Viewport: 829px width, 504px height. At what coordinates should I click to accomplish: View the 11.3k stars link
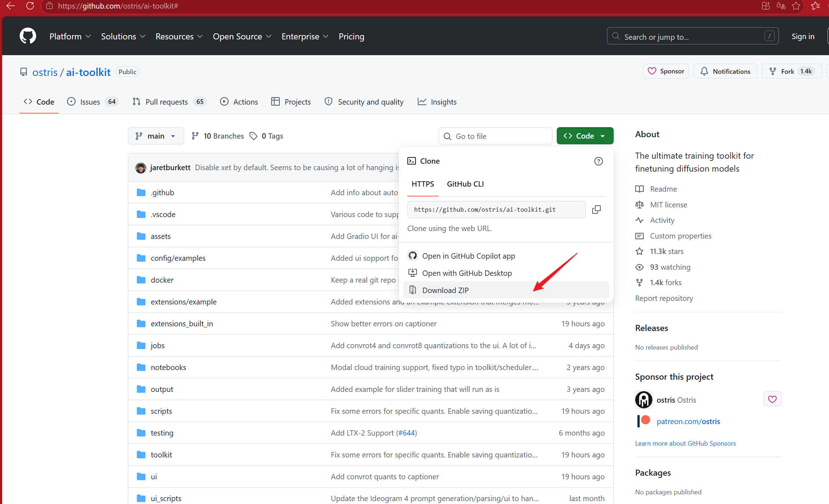(x=667, y=251)
